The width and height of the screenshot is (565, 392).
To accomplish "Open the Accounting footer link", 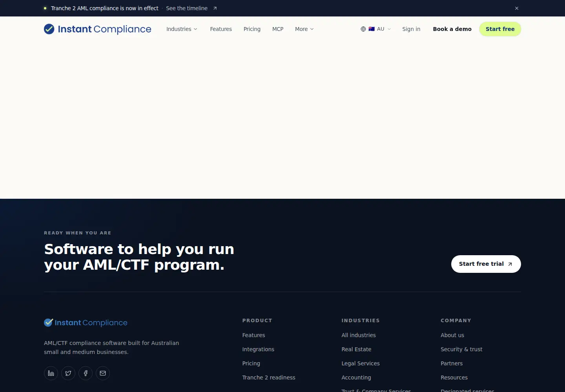I will (x=356, y=377).
